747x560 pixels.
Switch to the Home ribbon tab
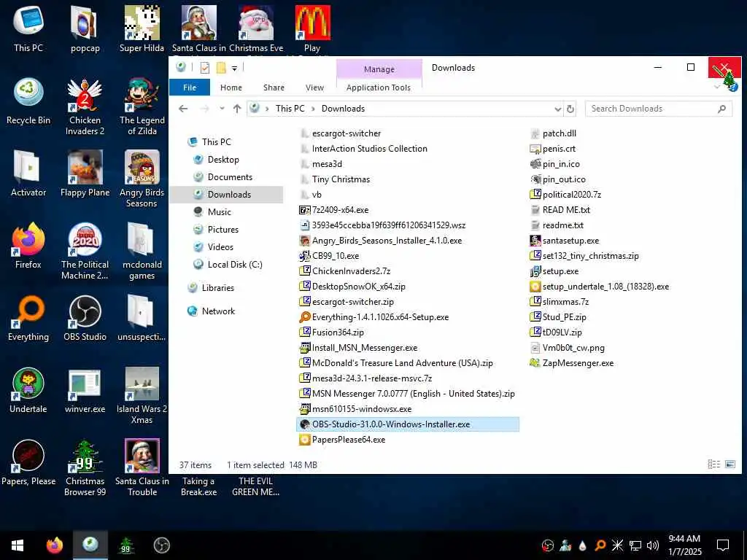click(x=231, y=87)
